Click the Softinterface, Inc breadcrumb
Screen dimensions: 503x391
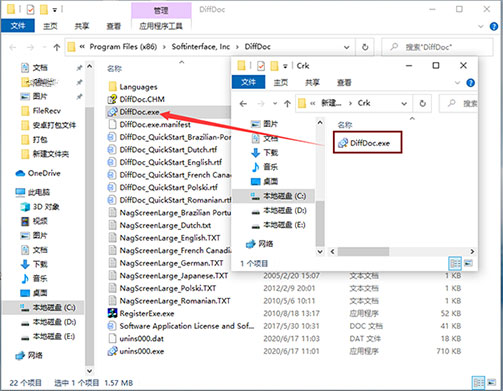tap(201, 47)
